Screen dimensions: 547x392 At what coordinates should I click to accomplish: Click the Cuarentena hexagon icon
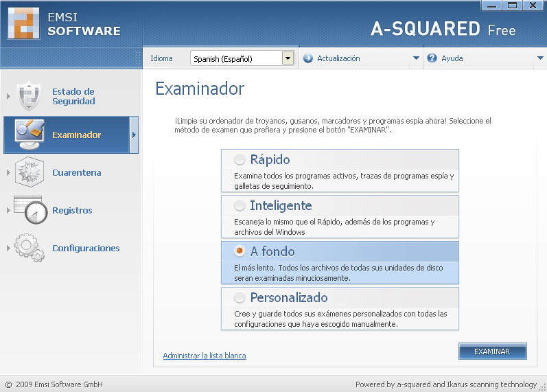30,172
